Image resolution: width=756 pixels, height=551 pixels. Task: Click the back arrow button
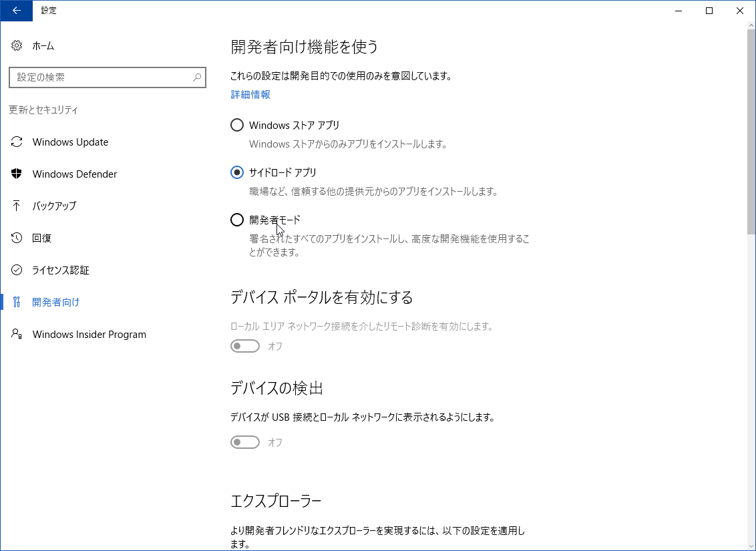17,11
